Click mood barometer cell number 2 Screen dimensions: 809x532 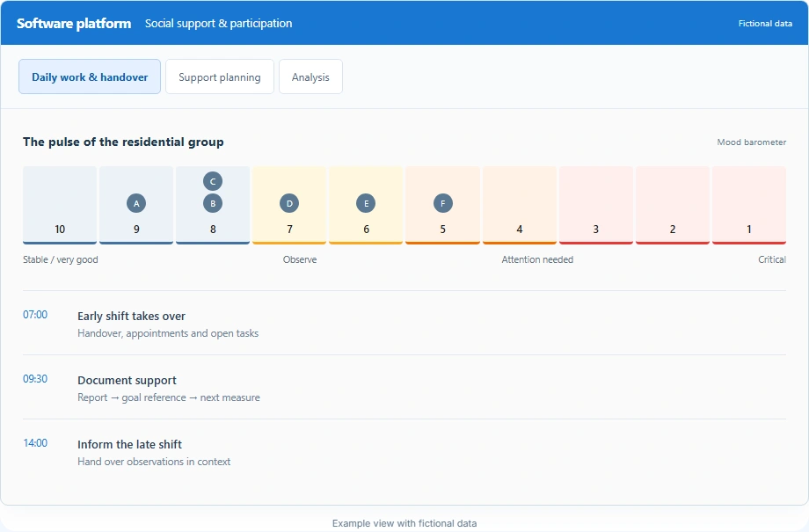pos(673,205)
